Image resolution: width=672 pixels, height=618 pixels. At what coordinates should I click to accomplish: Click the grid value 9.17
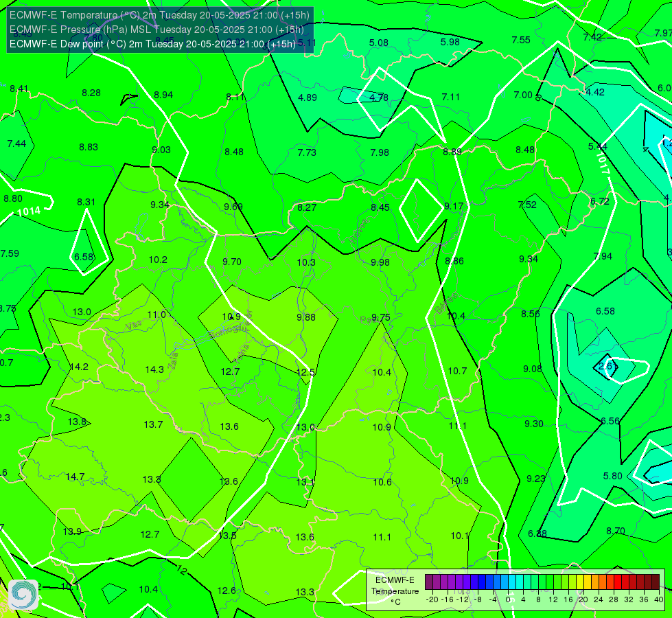(x=454, y=206)
